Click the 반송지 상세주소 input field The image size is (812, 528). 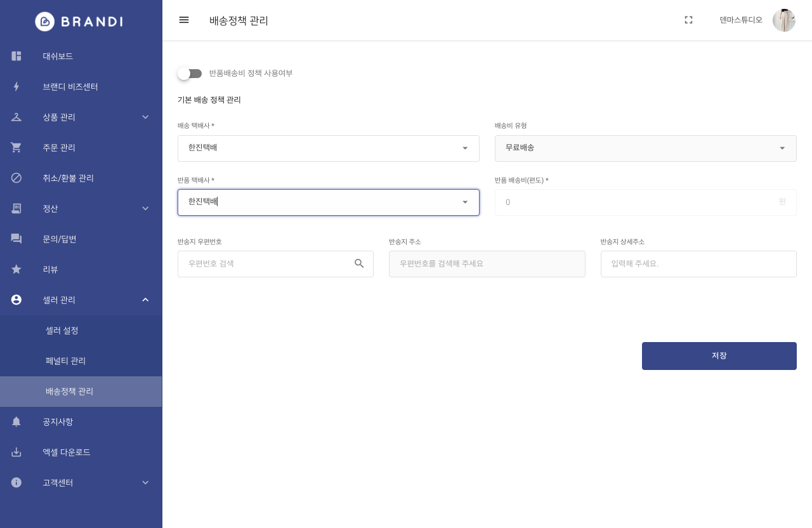(698, 263)
